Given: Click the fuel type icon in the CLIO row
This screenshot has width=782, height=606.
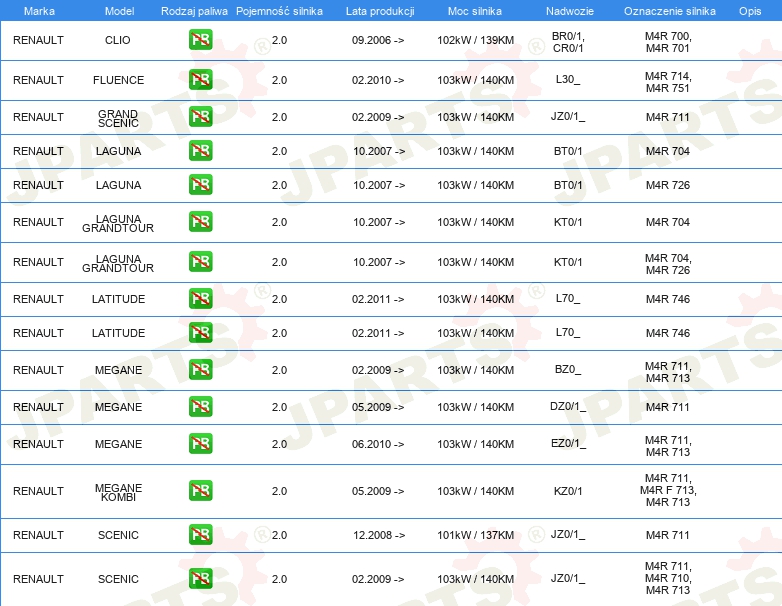Looking at the screenshot, I should click(x=200, y=40).
